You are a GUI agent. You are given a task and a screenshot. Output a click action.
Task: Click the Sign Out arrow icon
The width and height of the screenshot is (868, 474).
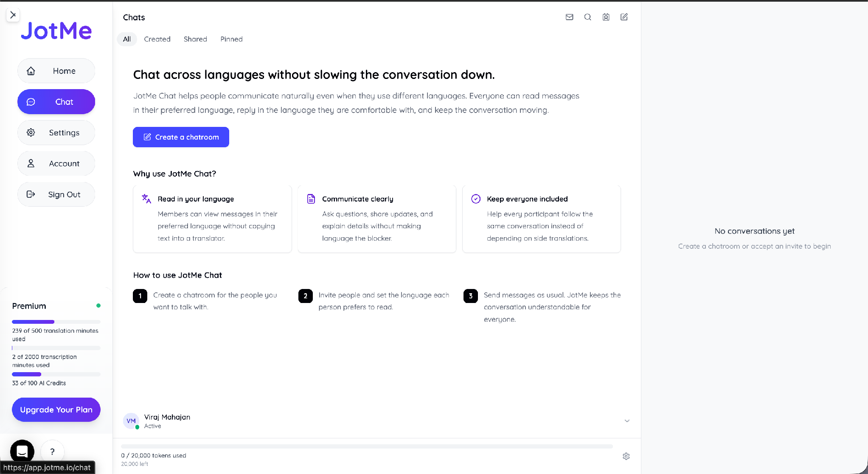(31, 194)
